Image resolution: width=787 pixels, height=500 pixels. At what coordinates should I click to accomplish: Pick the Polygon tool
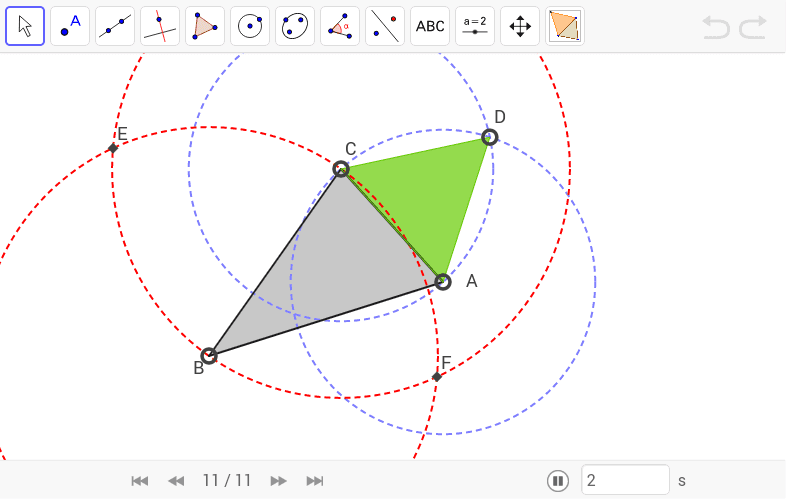205,26
